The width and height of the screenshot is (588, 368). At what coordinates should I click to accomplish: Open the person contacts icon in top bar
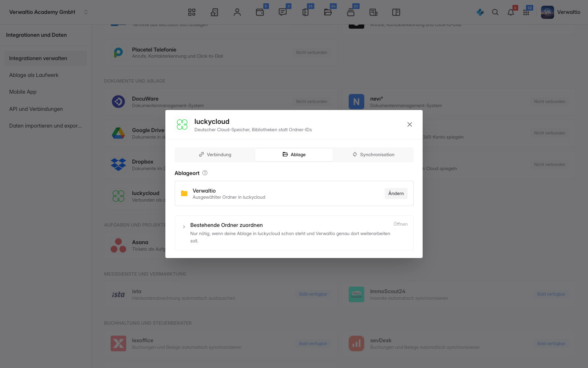pos(237,12)
